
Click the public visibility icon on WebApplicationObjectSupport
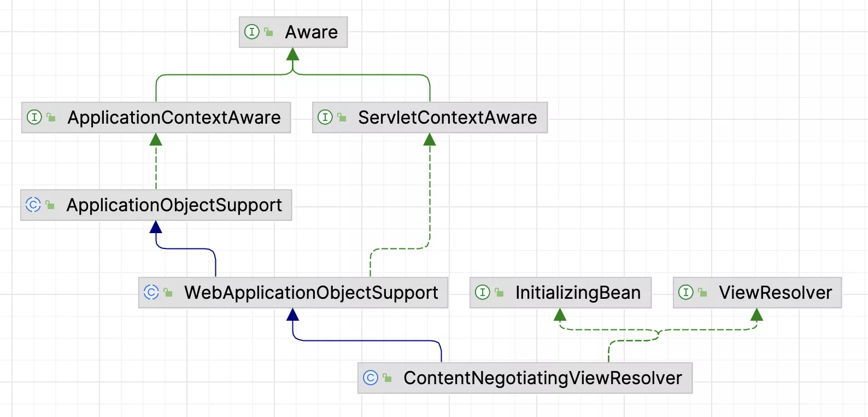point(168,293)
